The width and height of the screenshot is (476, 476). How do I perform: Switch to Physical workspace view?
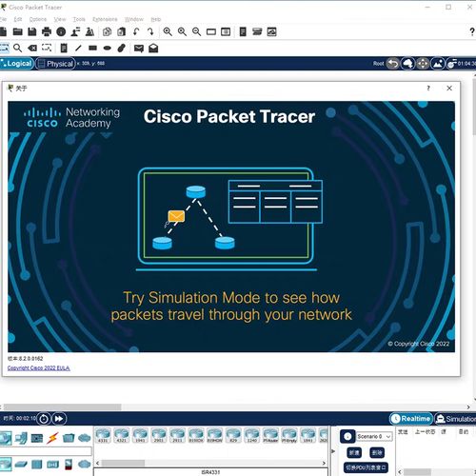(x=55, y=64)
